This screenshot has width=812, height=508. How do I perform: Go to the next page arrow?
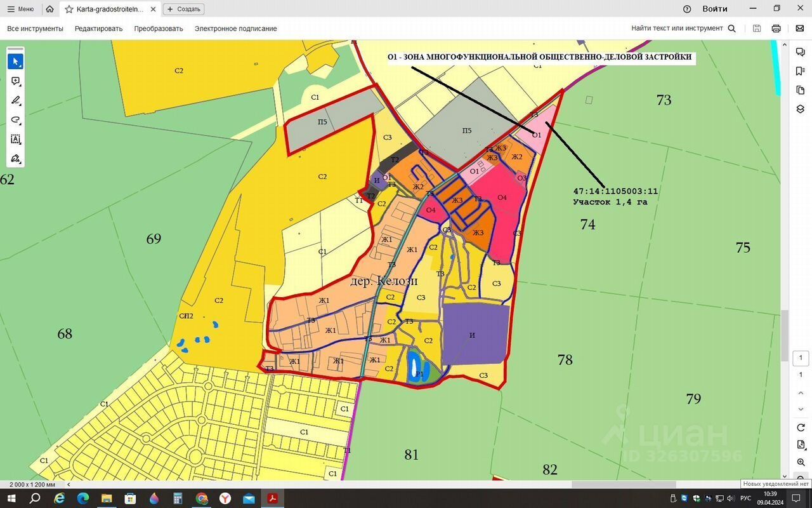(801, 409)
